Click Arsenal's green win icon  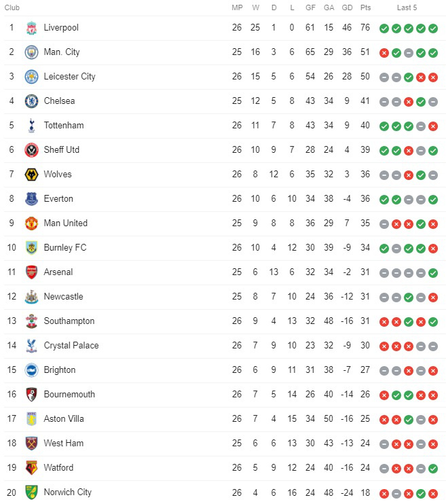[433, 273]
